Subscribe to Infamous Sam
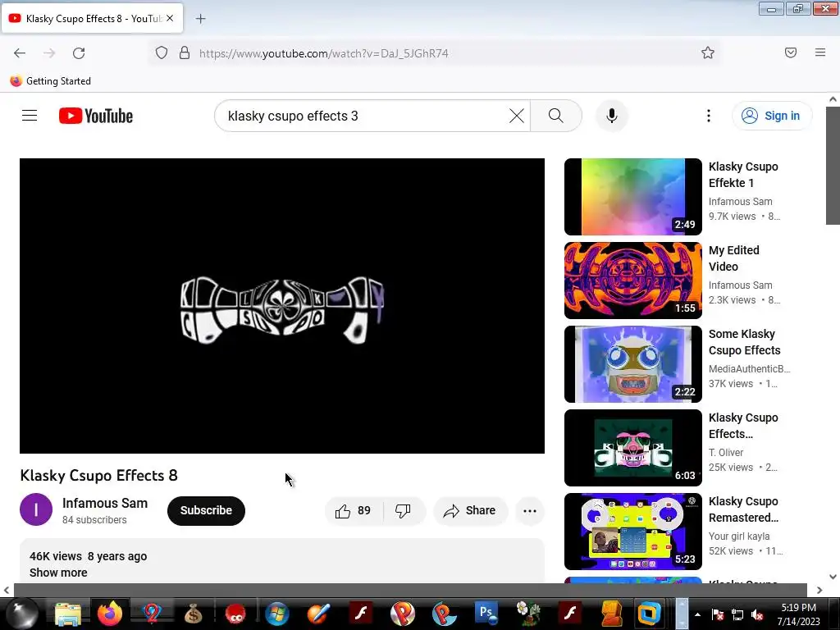This screenshot has width=840, height=630. point(206,510)
